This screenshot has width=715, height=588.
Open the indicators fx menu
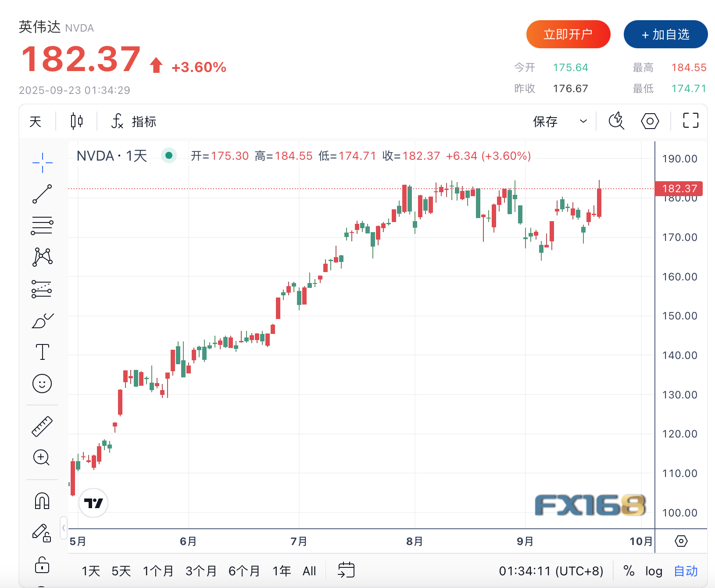pos(133,121)
